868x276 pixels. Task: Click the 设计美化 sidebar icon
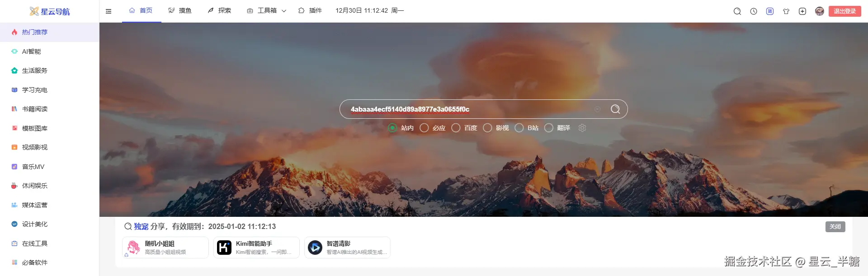pos(14,224)
